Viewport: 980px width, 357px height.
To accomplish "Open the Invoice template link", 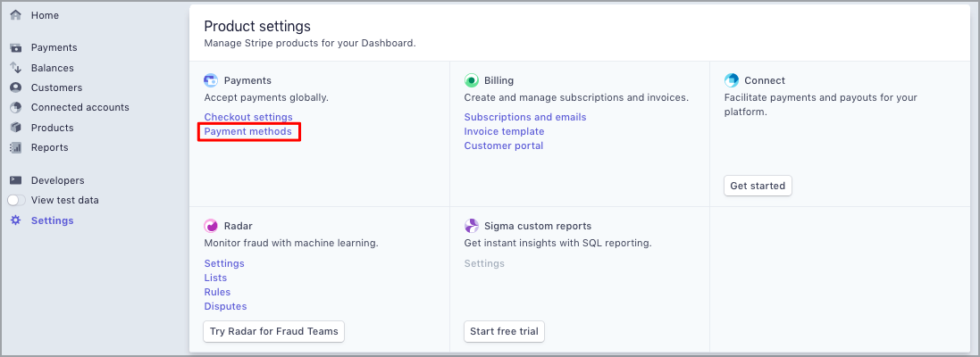I will (505, 131).
